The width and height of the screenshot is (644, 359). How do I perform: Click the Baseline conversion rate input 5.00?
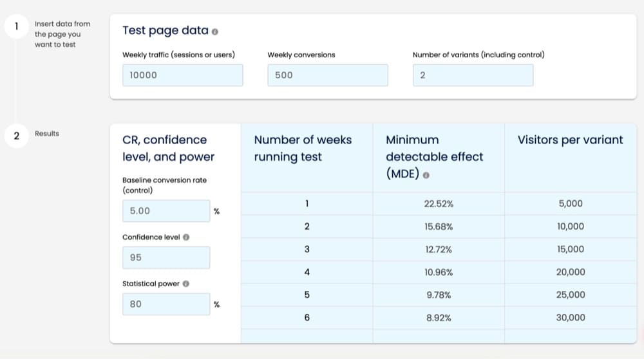166,211
